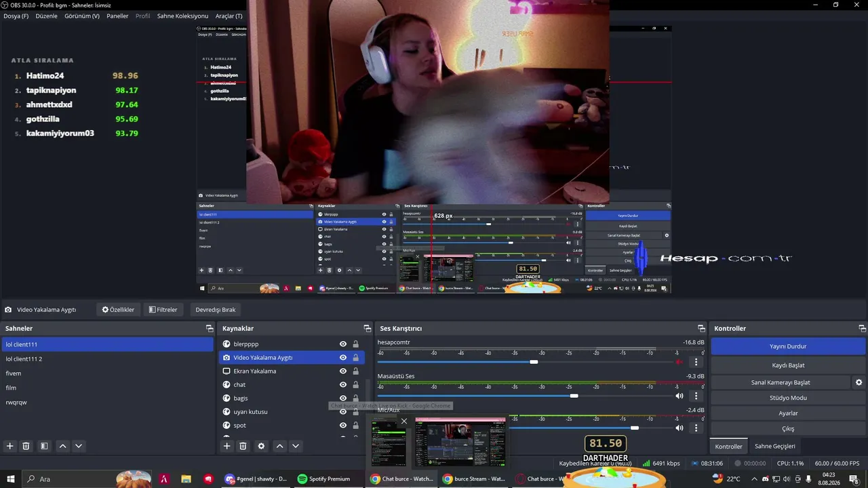Move the selected source down

[295, 446]
